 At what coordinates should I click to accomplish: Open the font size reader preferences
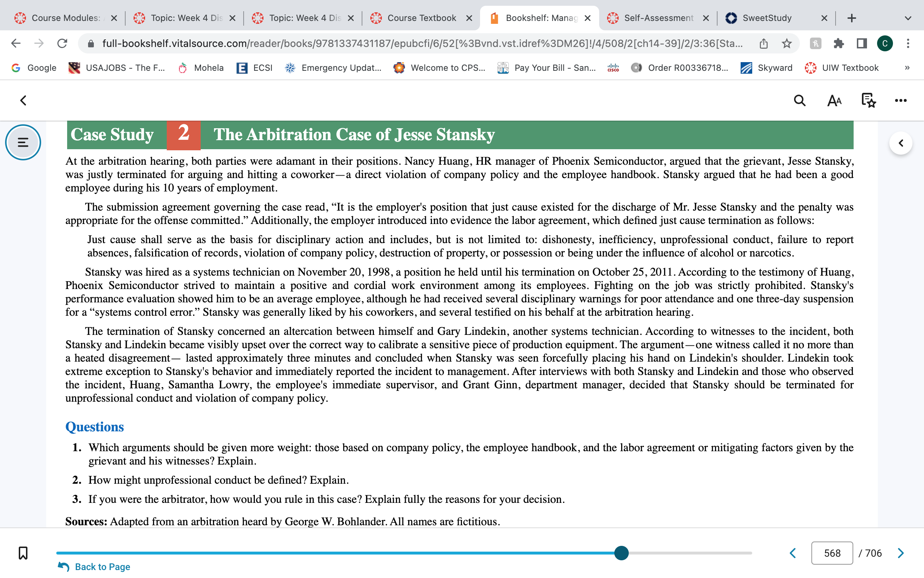click(x=834, y=101)
